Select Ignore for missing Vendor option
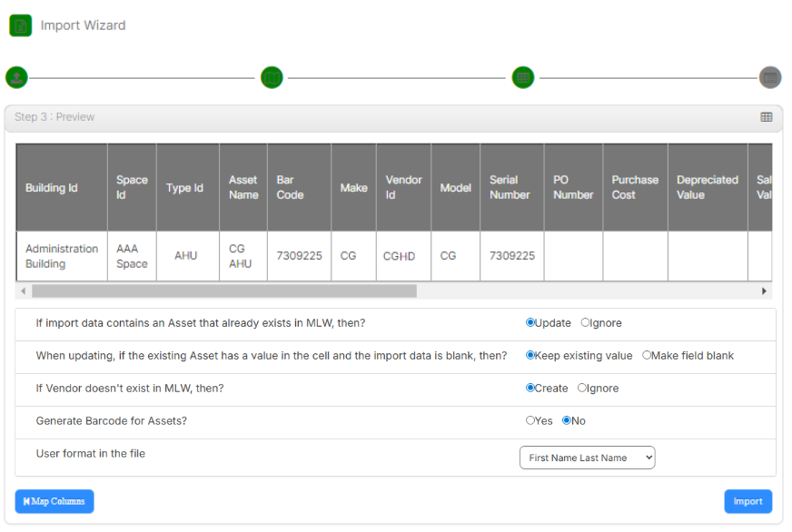The image size is (792, 532). coord(582,389)
